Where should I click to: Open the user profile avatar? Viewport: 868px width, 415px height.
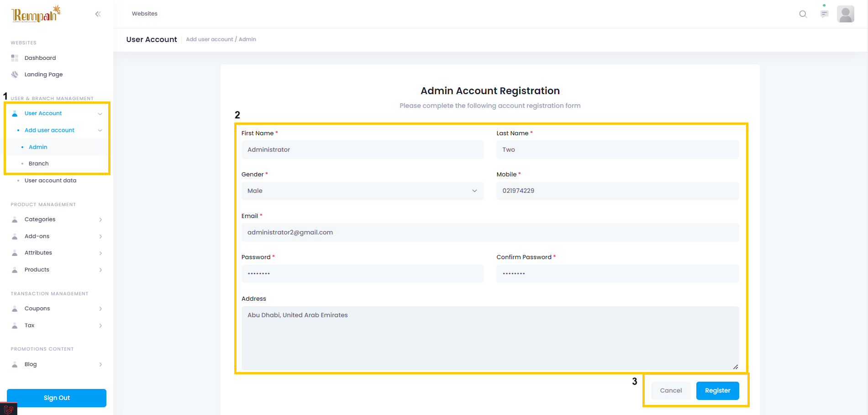click(845, 14)
